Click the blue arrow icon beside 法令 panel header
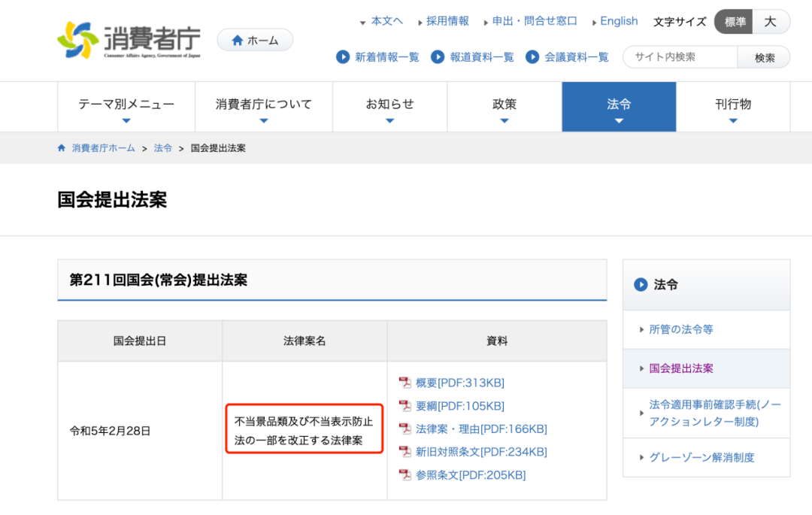 [641, 285]
